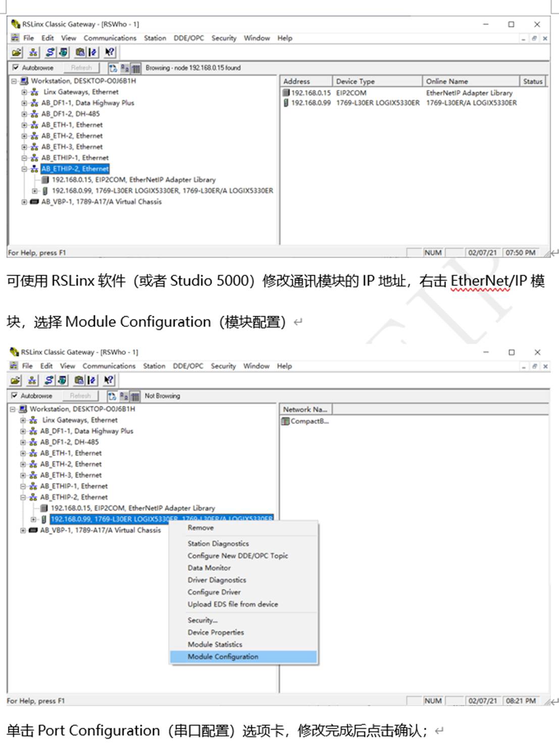559x756 pixels.
Task: Collapse Workstation root node in the Not Browsing window
Action: (x=13, y=409)
